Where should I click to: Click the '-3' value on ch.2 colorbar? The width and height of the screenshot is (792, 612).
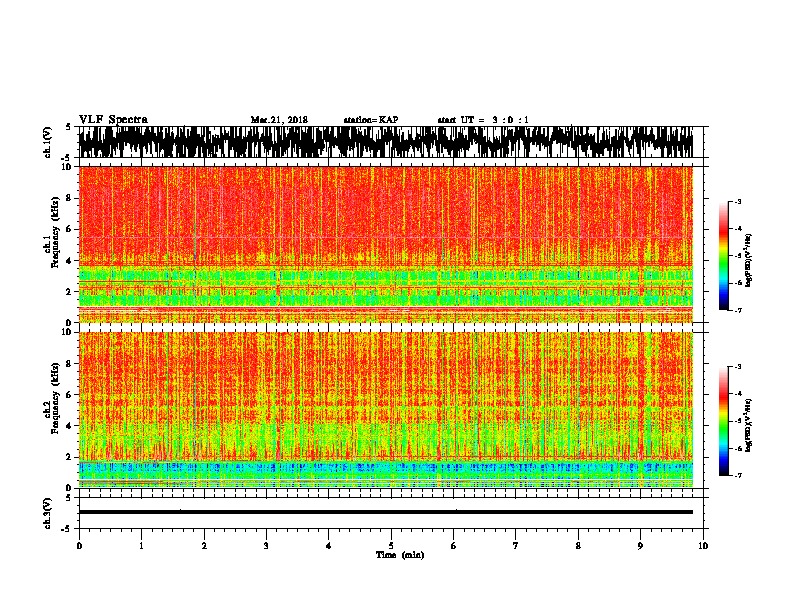click(736, 367)
